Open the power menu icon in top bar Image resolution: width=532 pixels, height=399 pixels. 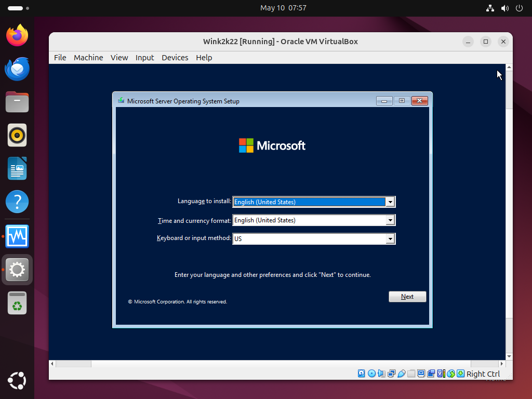[x=519, y=8]
